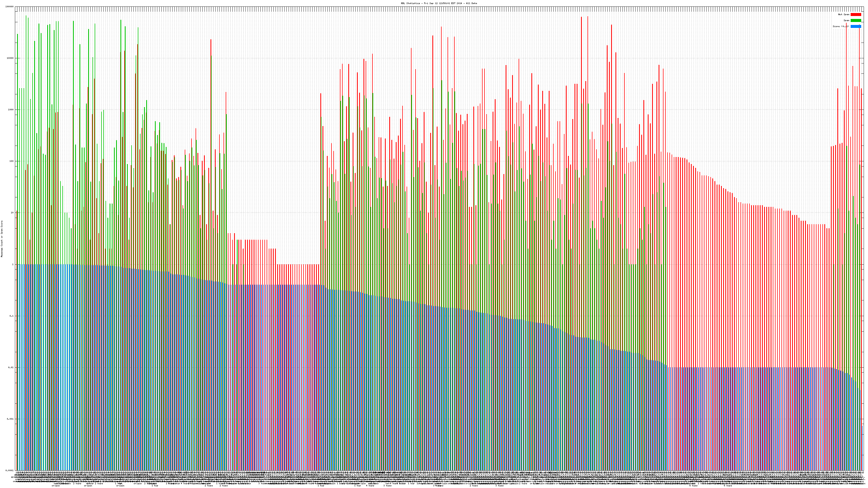The width and height of the screenshot is (868, 488).
Task: Click the 0.1 y-axis tick label
Action: click(12, 316)
